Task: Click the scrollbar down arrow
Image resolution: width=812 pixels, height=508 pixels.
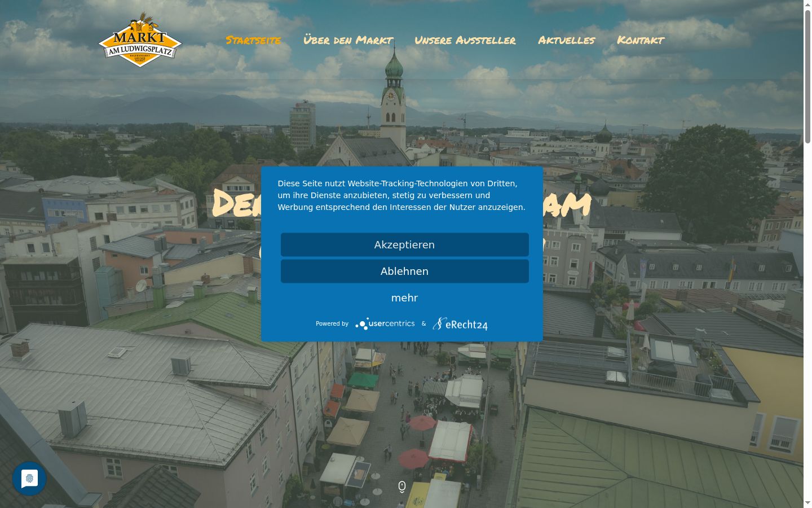Action: 807,503
